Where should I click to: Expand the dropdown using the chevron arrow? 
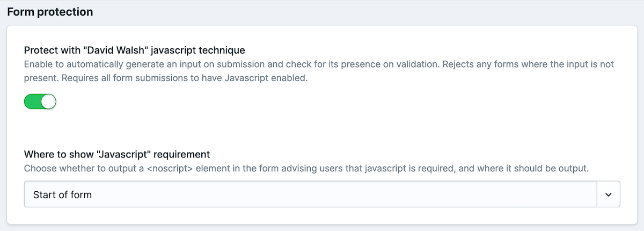pyautogui.click(x=609, y=194)
